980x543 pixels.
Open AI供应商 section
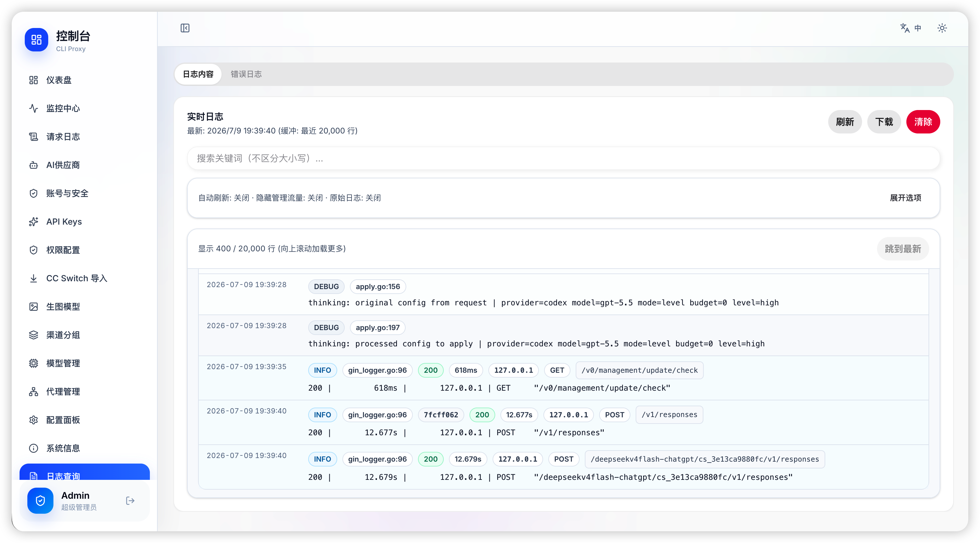(x=84, y=165)
